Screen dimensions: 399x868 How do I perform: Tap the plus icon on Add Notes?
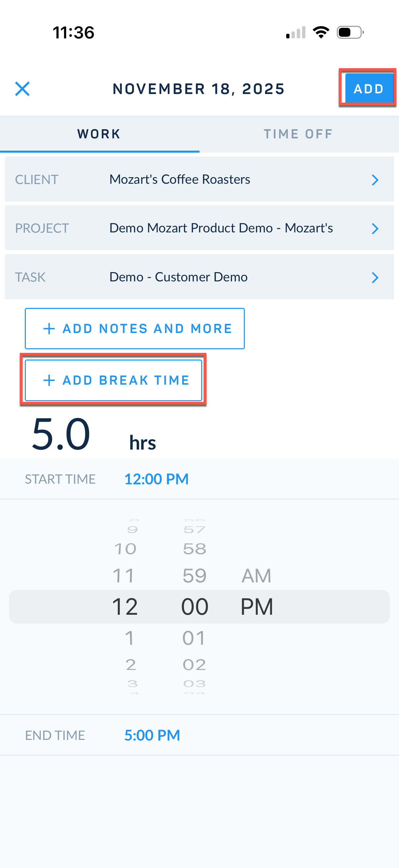tap(49, 328)
